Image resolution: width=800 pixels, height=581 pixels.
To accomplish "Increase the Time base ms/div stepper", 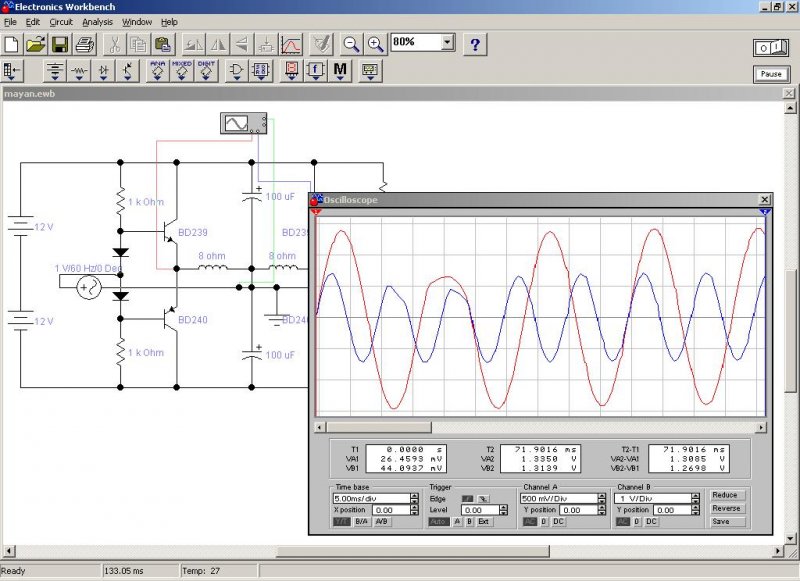I will click(x=414, y=495).
